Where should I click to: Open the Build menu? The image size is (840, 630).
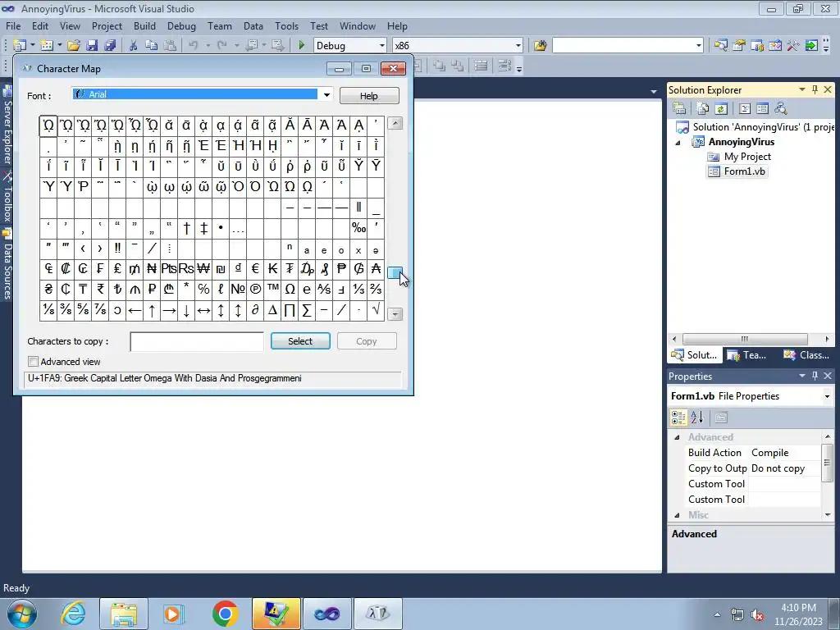coord(144,25)
